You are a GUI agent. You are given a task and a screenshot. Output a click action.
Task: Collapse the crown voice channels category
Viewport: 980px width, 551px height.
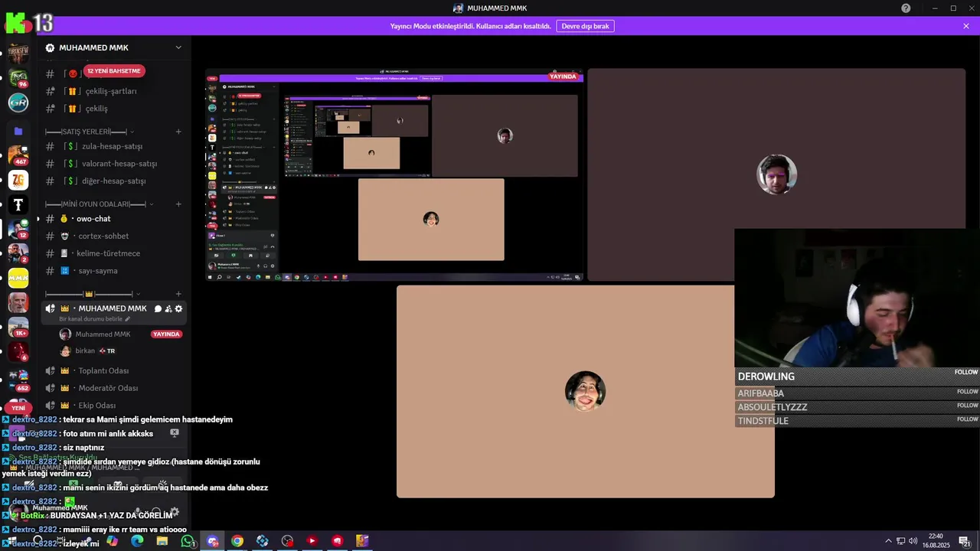[93, 294]
